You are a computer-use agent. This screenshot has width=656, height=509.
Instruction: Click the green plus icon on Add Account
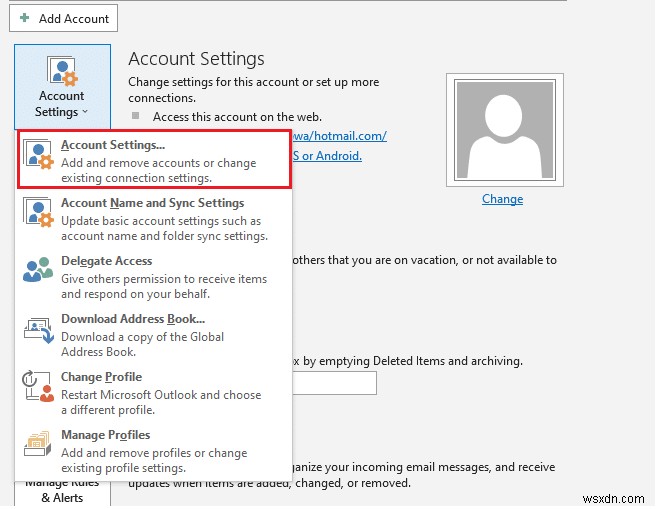tap(25, 18)
